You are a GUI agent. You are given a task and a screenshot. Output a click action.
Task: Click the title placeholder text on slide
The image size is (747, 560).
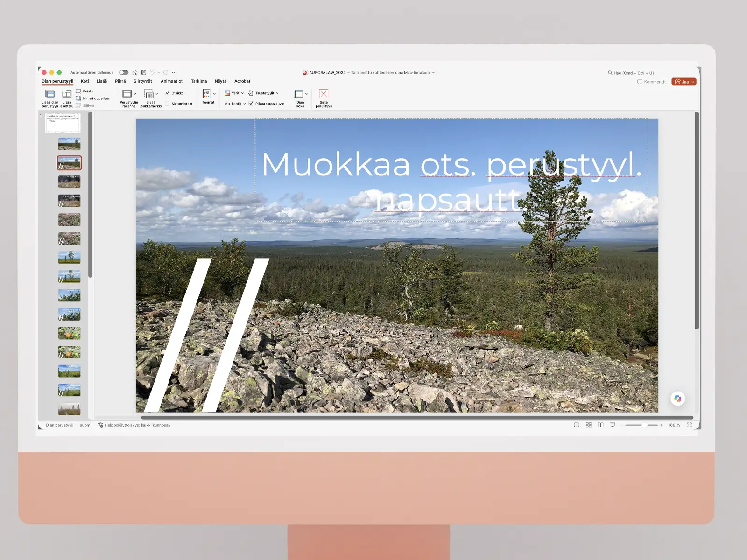click(451, 182)
